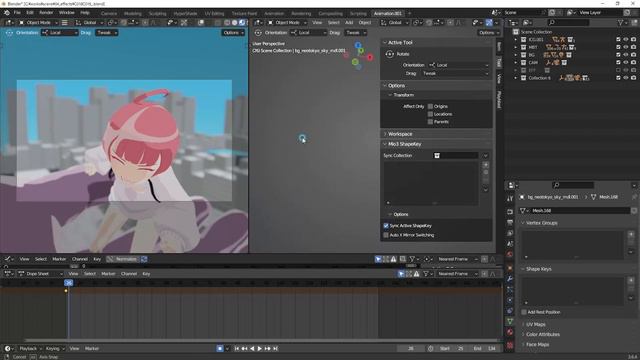Open Options dropdown in left viewport
Screen dimensions: 640x360
click(233, 32)
